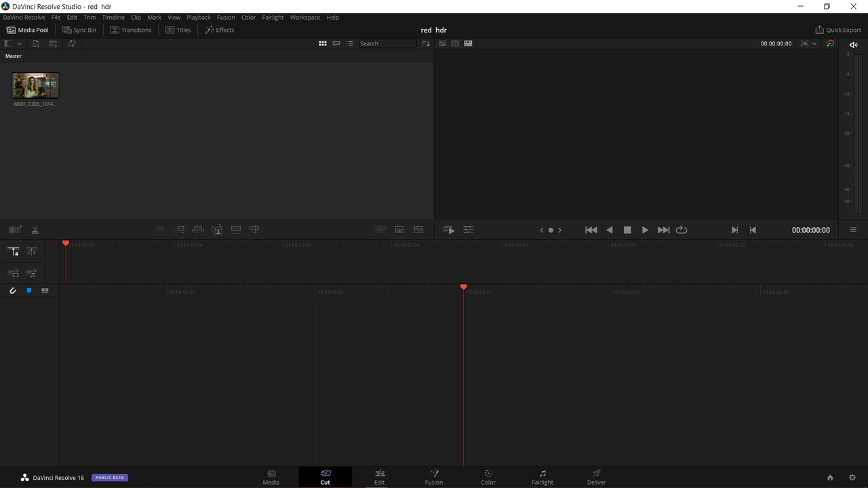Select the W001_C005 clip thumbnail
Screen dimensions: 868x488
click(x=35, y=85)
